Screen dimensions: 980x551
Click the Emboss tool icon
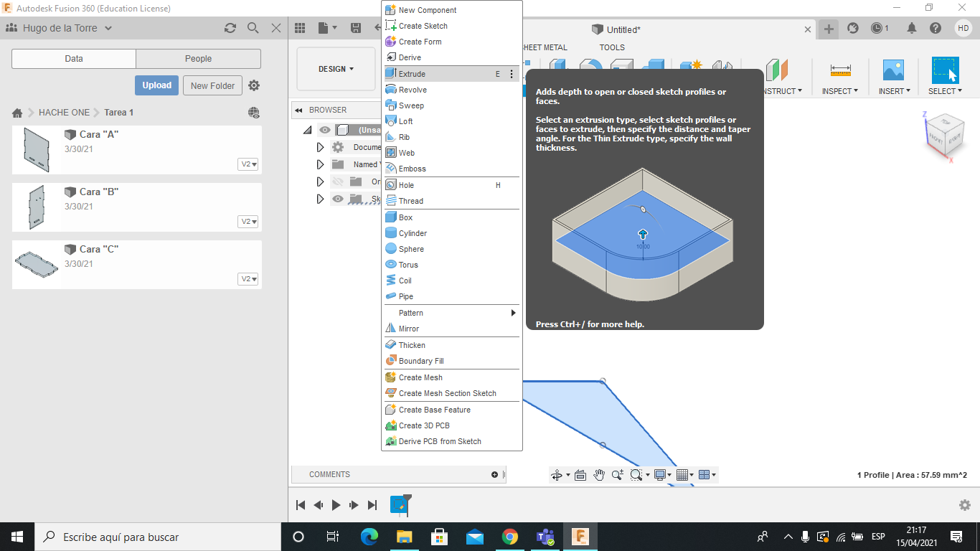391,169
